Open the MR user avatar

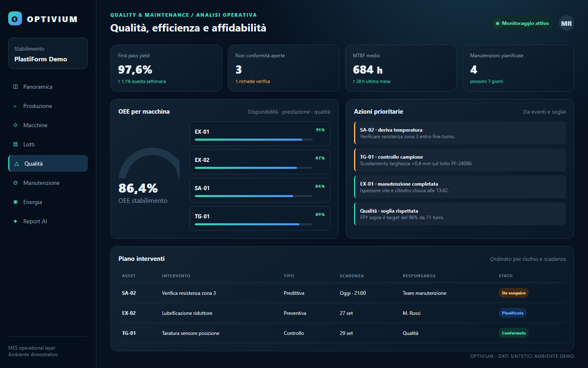566,23
